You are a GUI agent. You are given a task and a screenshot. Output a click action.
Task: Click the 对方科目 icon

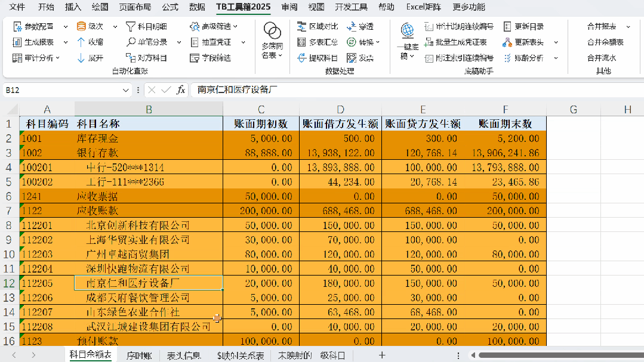tap(131, 58)
